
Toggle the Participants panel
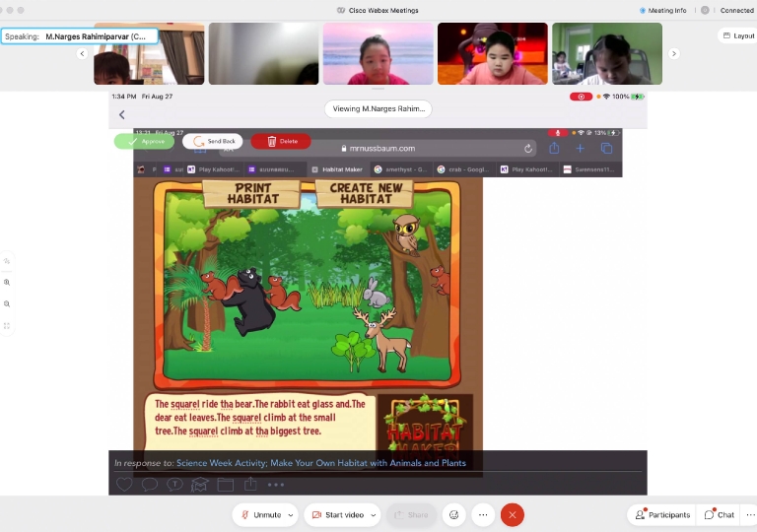662,514
